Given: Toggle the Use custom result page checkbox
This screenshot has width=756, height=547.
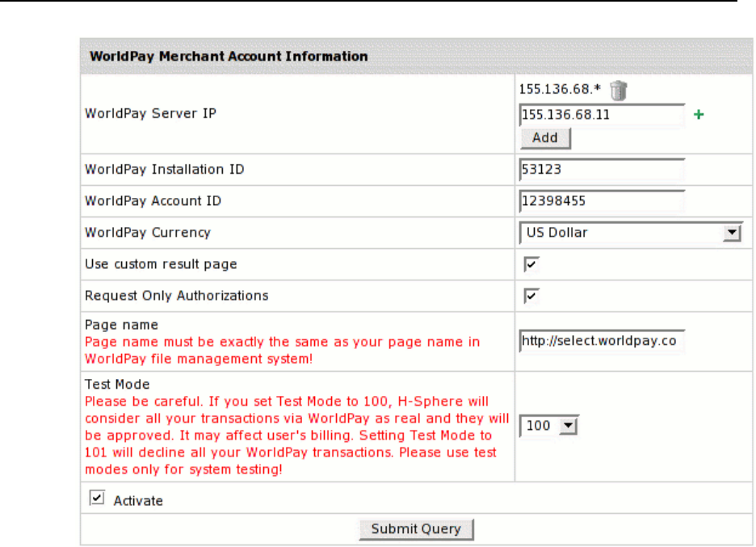Looking at the screenshot, I should pyautogui.click(x=531, y=264).
